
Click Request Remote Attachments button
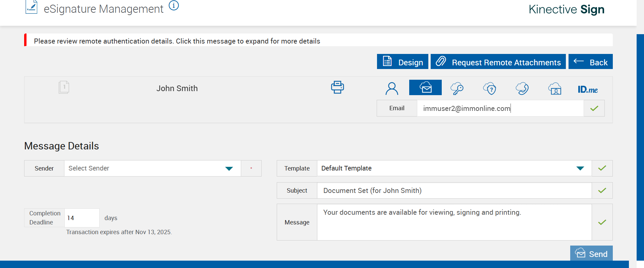tap(498, 62)
